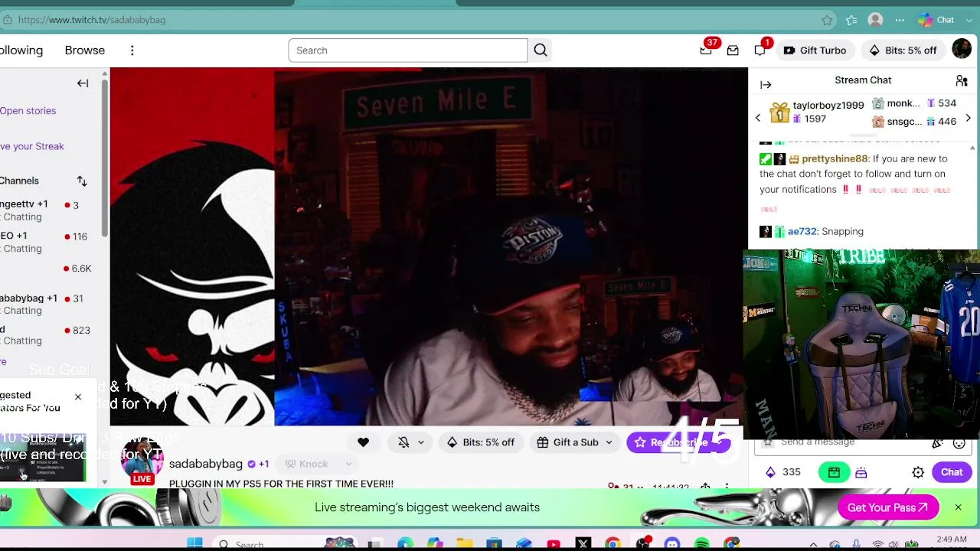Expand the notification bell options arrow
980x551 pixels.
[421, 442]
